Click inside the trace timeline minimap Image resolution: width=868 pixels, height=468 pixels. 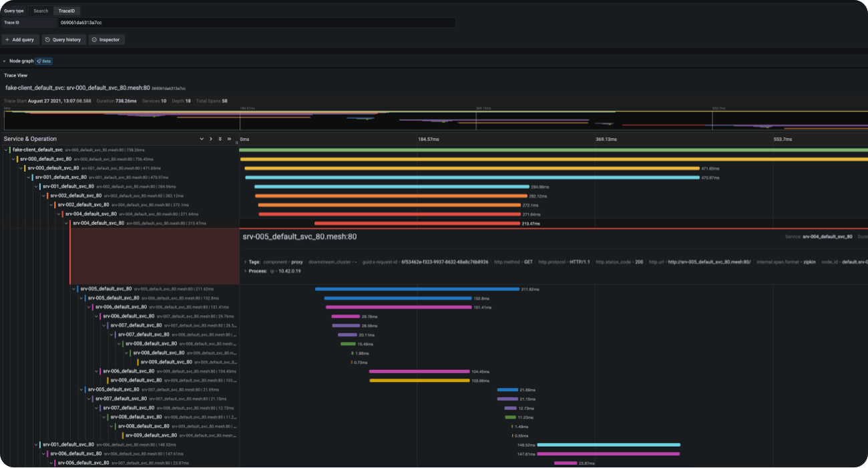(x=434, y=120)
